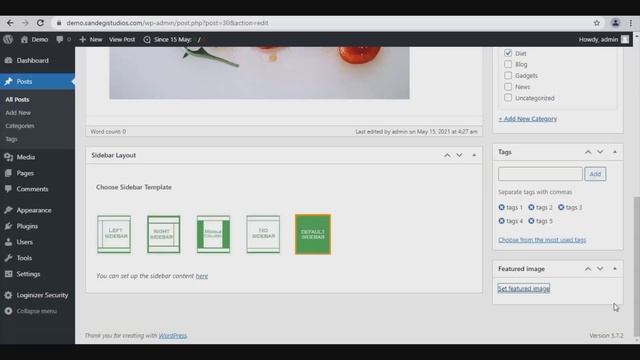This screenshot has height=360, width=640.
Task: Open the Media library menu
Action: pos(25,157)
